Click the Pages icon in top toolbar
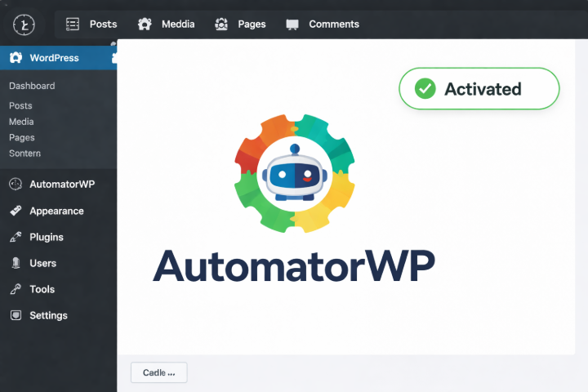 [221, 24]
